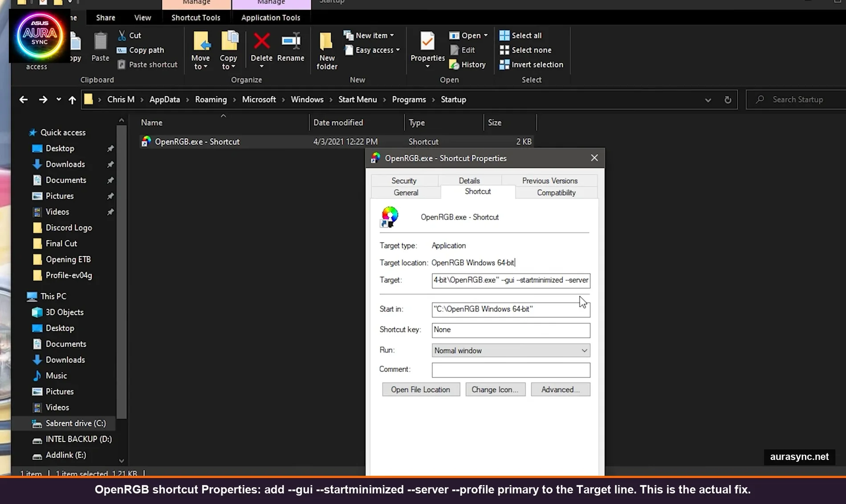This screenshot has height=504, width=846.
Task: Rename the selected file
Action: coord(290,49)
